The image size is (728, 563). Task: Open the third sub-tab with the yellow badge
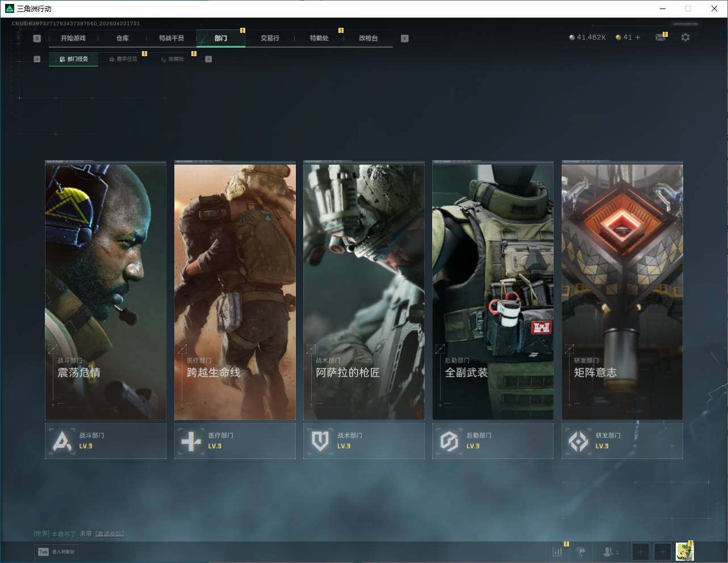click(172, 59)
